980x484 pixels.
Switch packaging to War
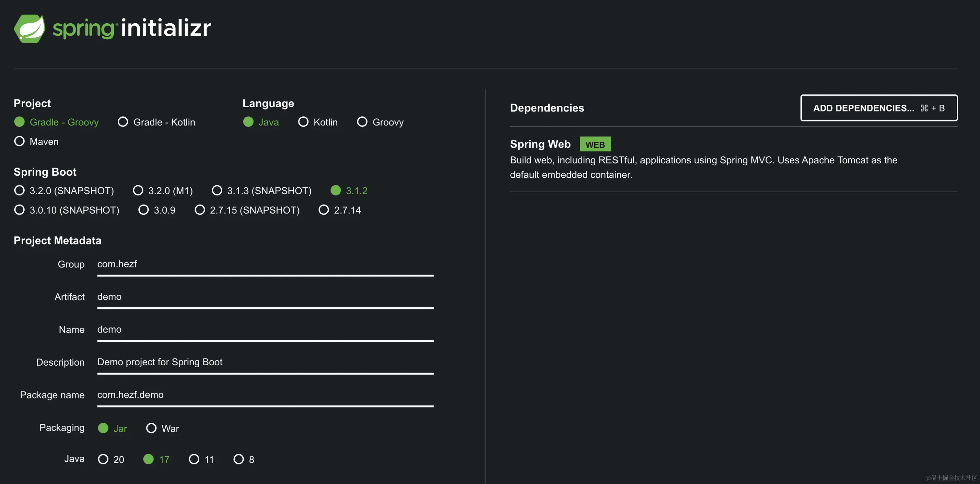point(151,429)
